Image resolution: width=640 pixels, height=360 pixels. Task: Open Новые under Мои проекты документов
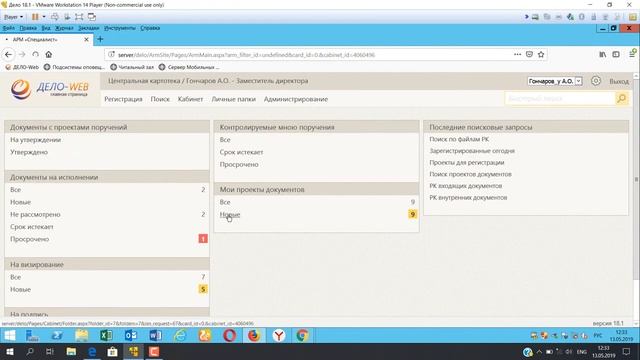tap(230, 214)
